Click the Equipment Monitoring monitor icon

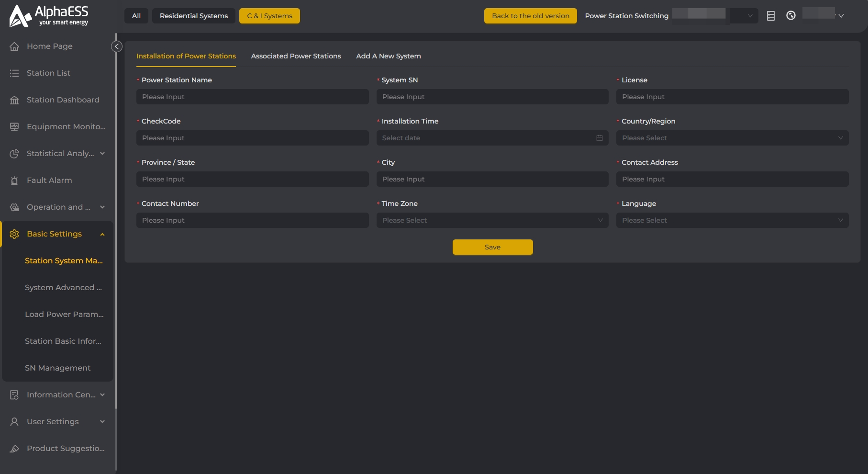[14, 127]
